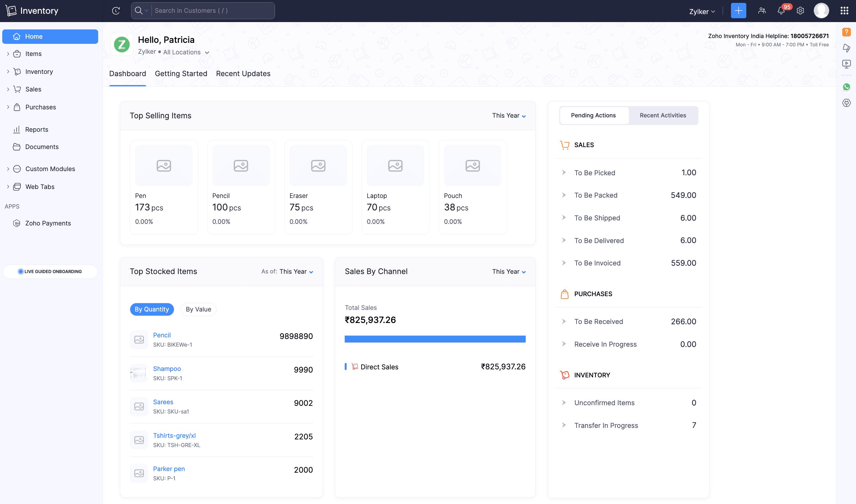The height and width of the screenshot is (504, 856).
Task: Expand the All Locations dropdown
Action: pos(186,52)
